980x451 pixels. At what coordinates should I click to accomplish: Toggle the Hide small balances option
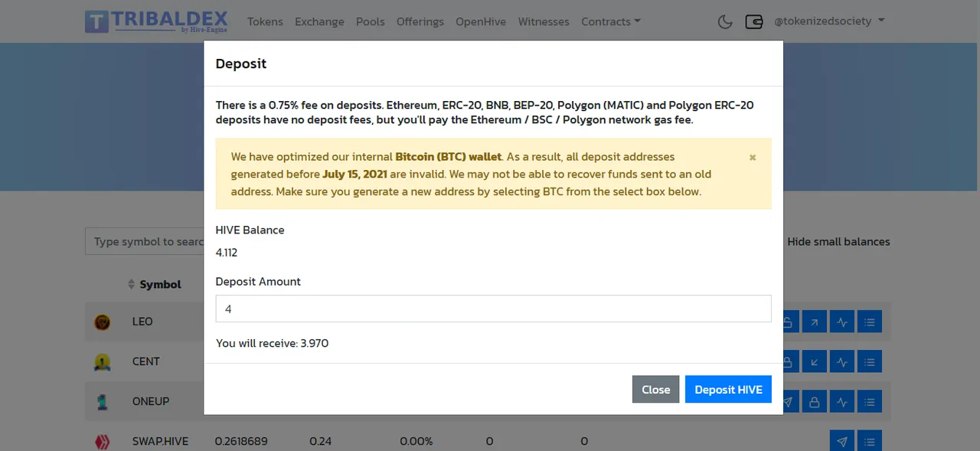click(838, 241)
